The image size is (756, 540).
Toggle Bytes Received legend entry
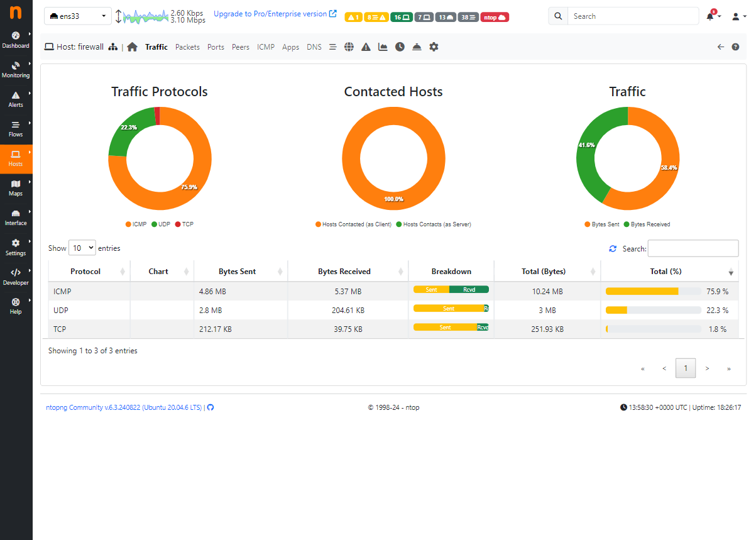(647, 224)
